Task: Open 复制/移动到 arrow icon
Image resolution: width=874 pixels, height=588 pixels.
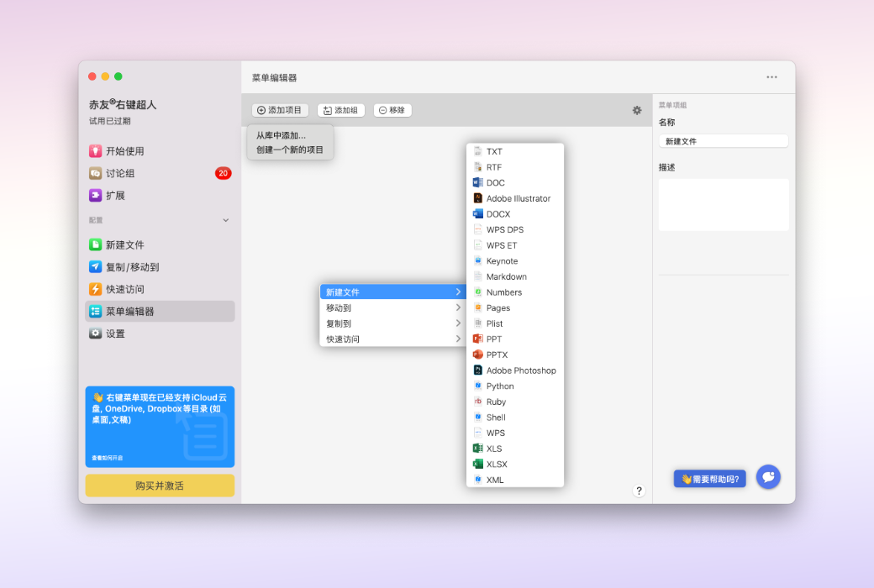Action: (x=95, y=267)
